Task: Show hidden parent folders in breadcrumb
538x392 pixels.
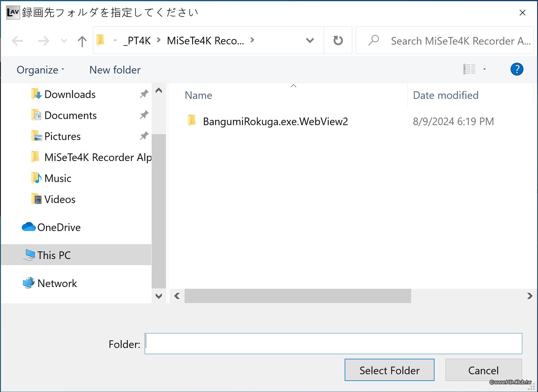Action: tap(115, 40)
